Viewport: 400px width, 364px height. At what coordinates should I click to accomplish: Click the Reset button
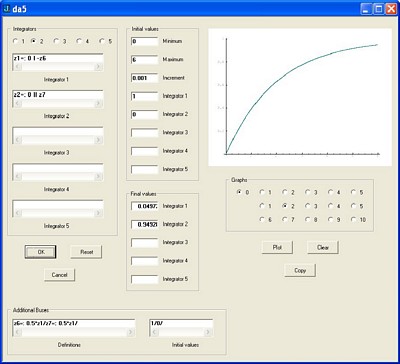(86, 252)
